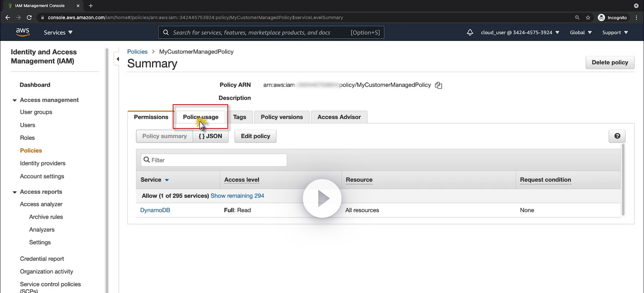Viewport: 644px width, 293px height.
Task: Open Analyzers in the sidebar
Action: [42, 230]
